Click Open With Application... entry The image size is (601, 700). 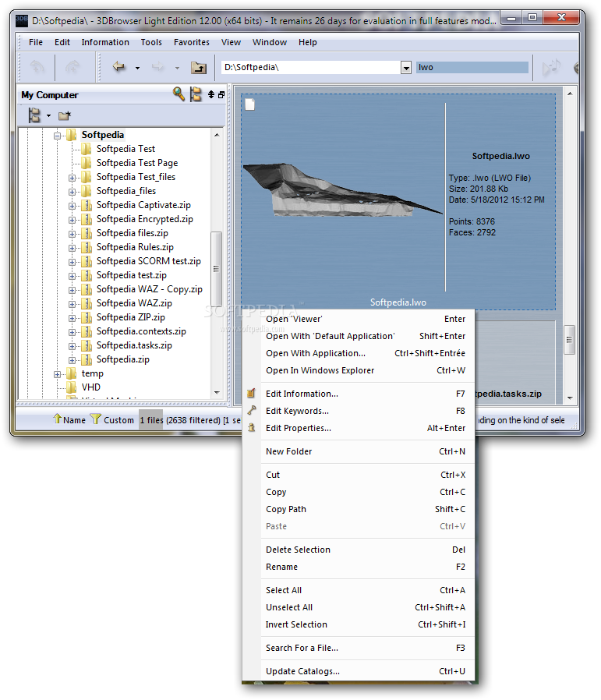point(358,353)
